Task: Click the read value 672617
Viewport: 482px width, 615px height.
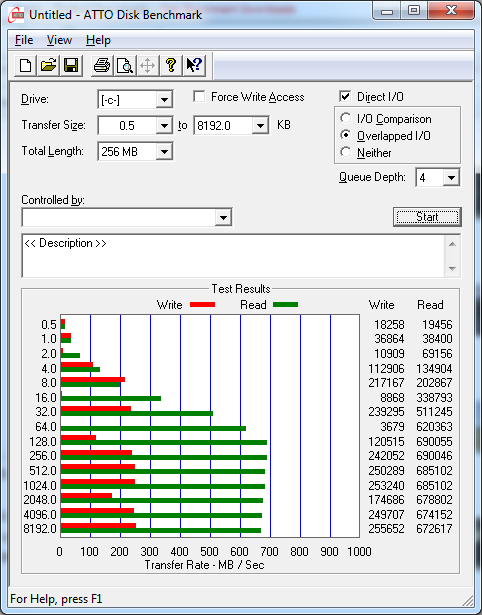Action: pos(434,529)
